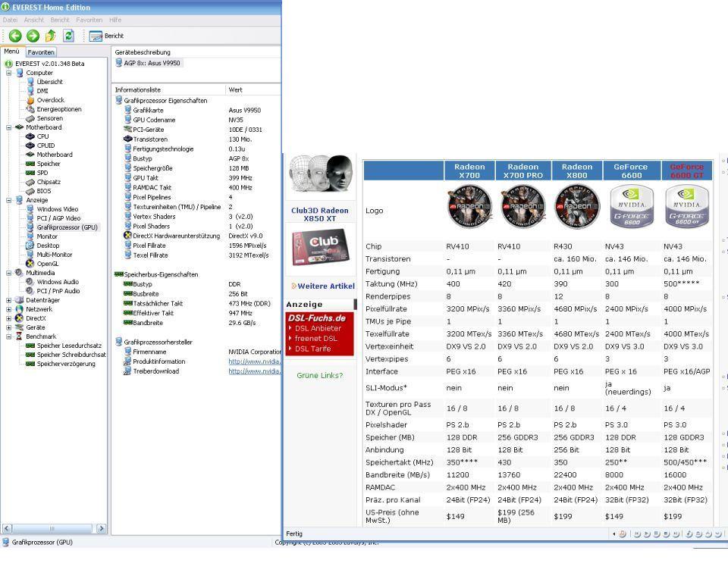Select the Multi-Monitor tree item

pos(55,255)
